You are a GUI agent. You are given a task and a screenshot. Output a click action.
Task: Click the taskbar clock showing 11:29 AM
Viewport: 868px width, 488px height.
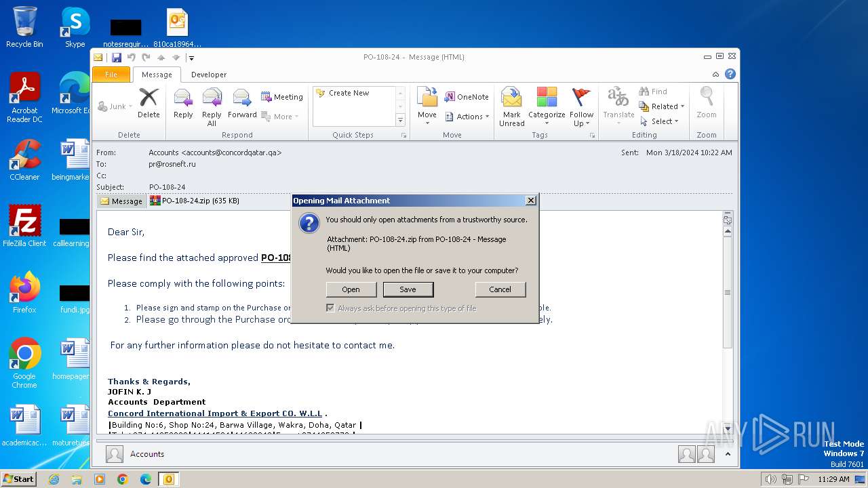pos(833,479)
